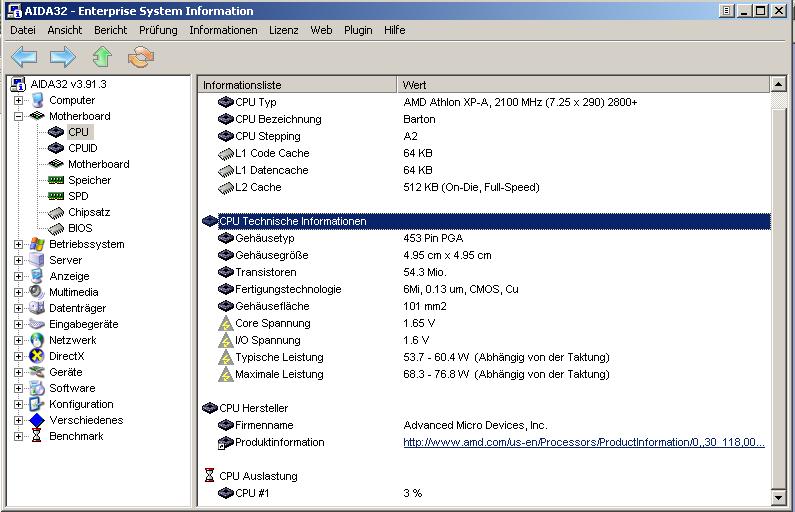795x512 pixels.
Task: Click the Core Spannung warning voltage icon
Action: click(x=226, y=323)
